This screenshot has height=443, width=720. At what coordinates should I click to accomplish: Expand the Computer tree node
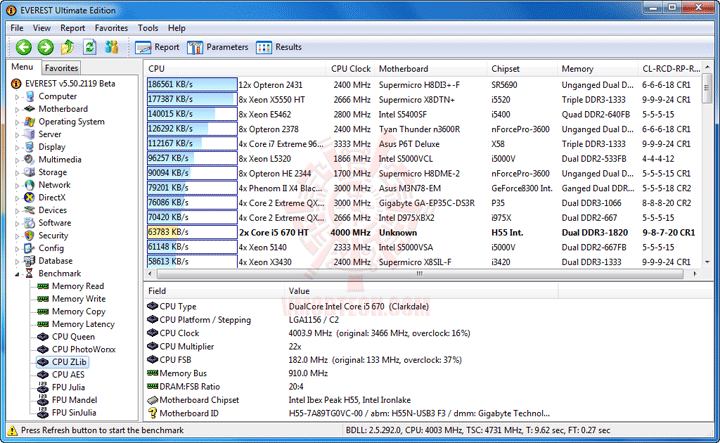point(17,97)
